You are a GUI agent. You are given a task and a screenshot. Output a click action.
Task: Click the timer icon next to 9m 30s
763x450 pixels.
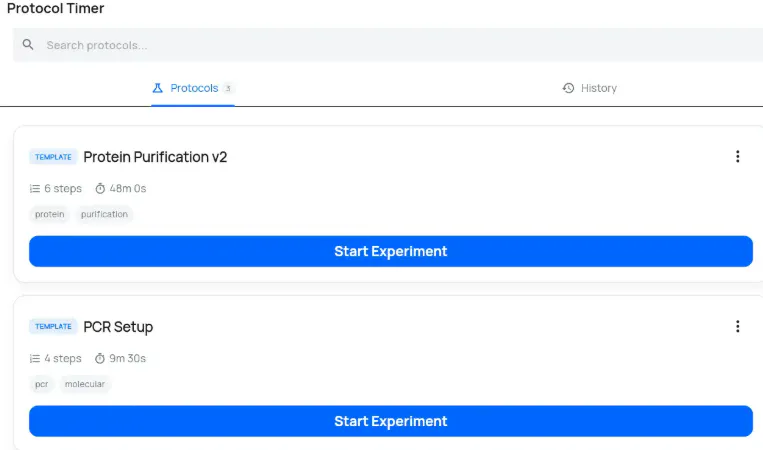[100, 358]
